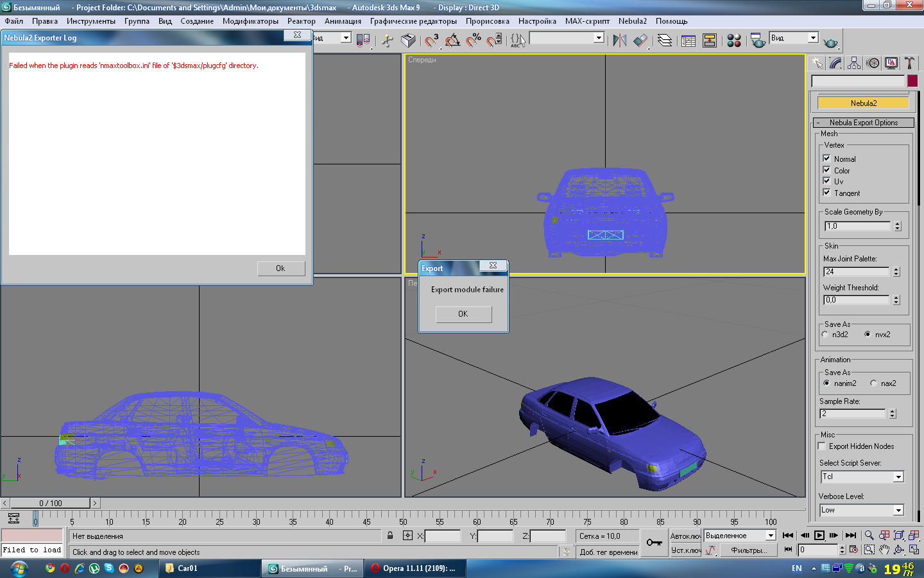Open Render Scene dialog teapot icon
Screen dimensions: 924x578
(758, 40)
